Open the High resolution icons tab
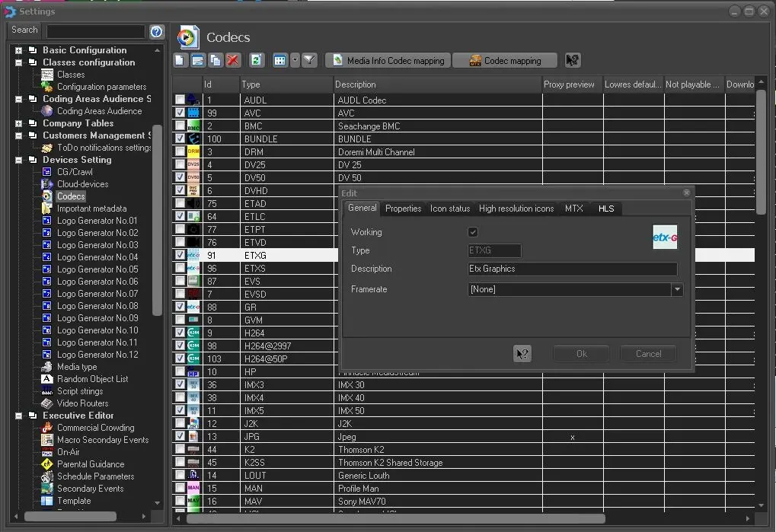 pos(516,209)
